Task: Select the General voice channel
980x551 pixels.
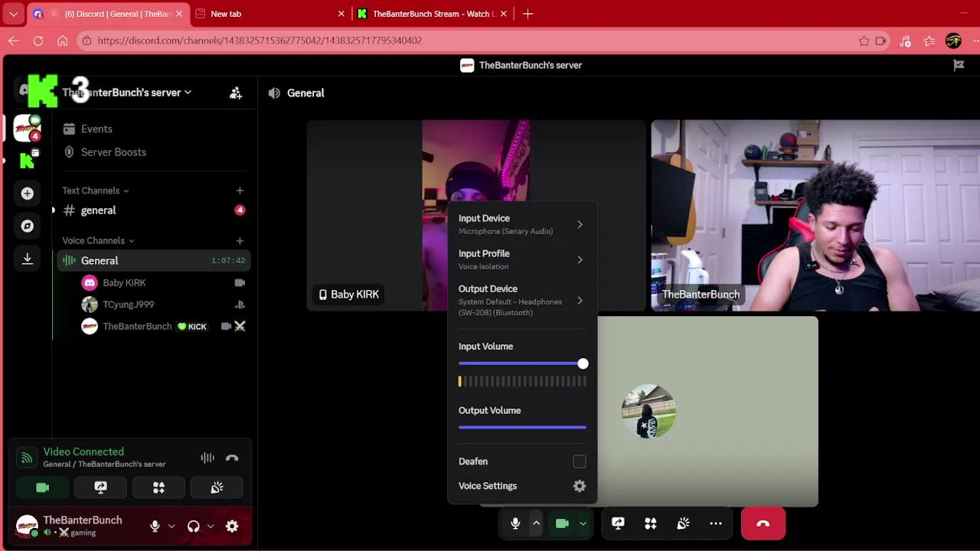Action: point(153,260)
